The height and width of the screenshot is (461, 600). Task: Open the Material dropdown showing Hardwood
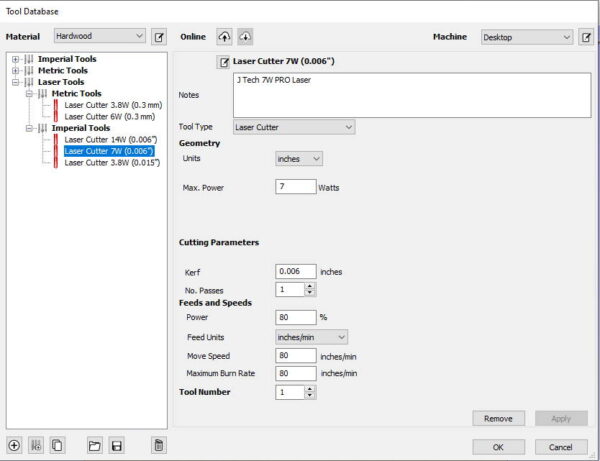click(99, 37)
